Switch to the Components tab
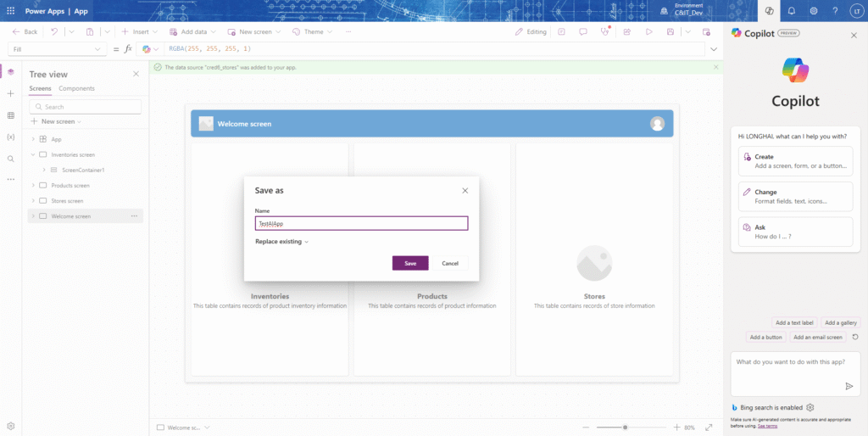The image size is (868, 436). point(76,88)
